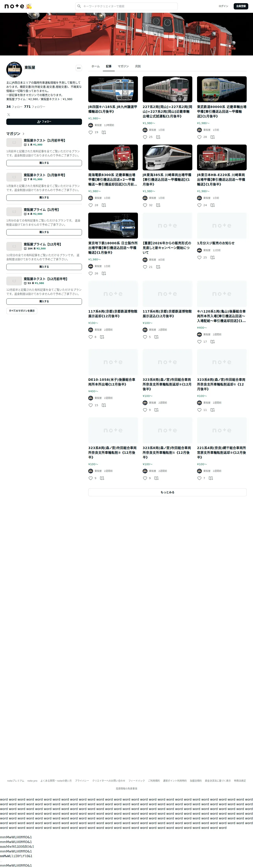Click the note logo in header

[14, 6]
